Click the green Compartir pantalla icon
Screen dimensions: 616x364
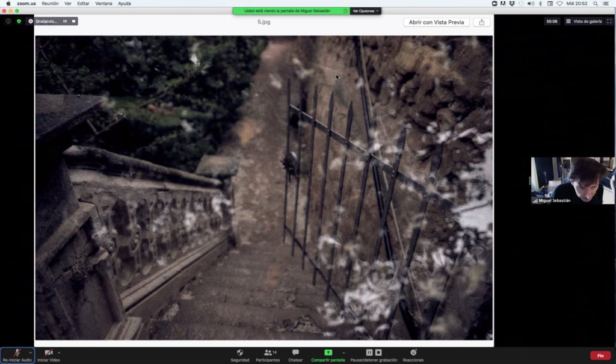point(328,353)
